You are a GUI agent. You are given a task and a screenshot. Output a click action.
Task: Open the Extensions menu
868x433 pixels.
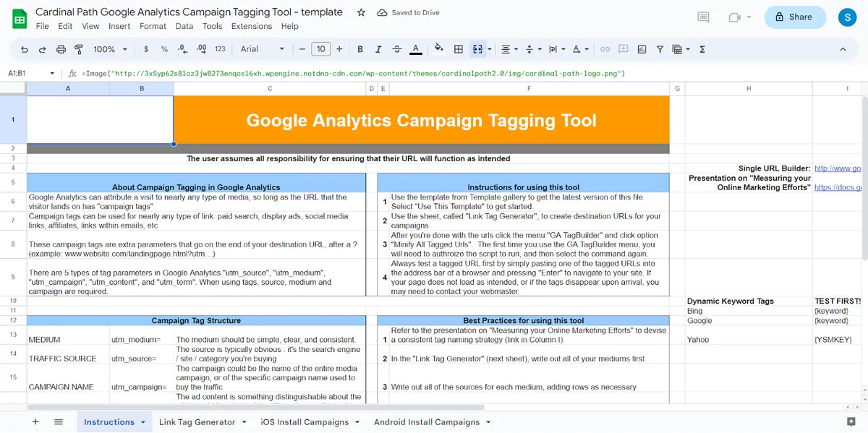(x=251, y=26)
